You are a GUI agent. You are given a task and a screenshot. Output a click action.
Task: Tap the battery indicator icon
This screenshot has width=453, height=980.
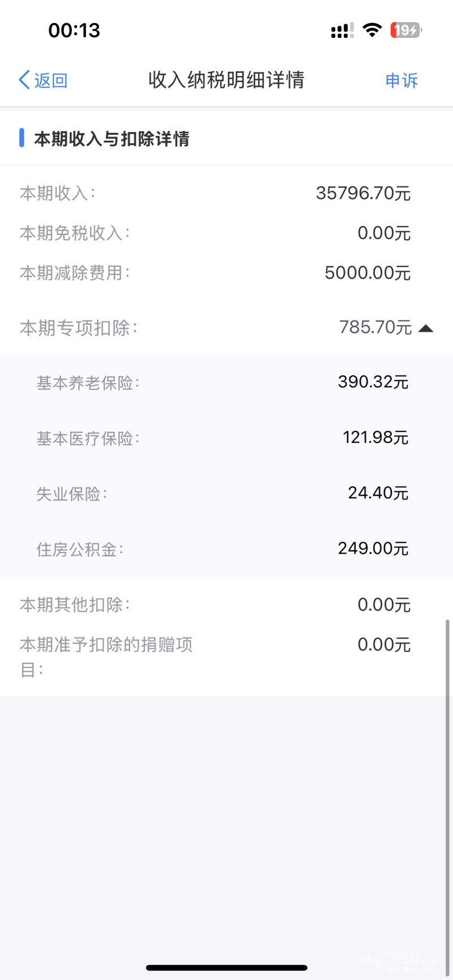pyautogui.click(x=406, y=30)
